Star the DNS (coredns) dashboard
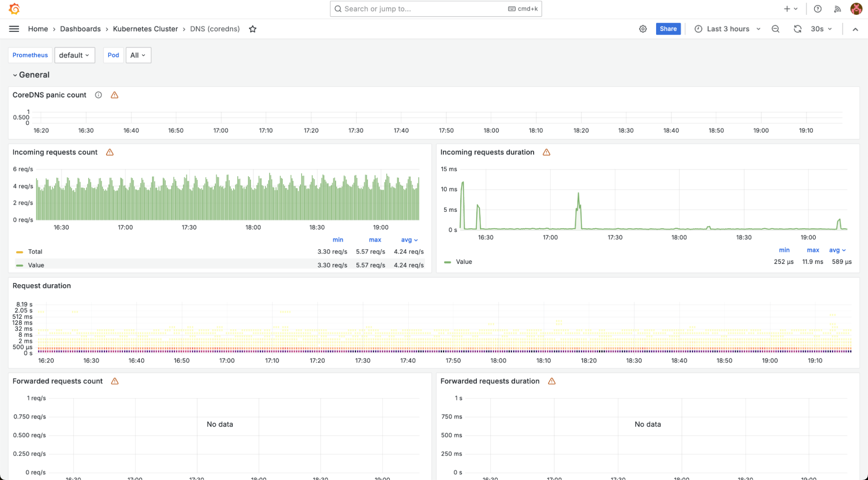The image size is (868, 480). pos(253,29)
